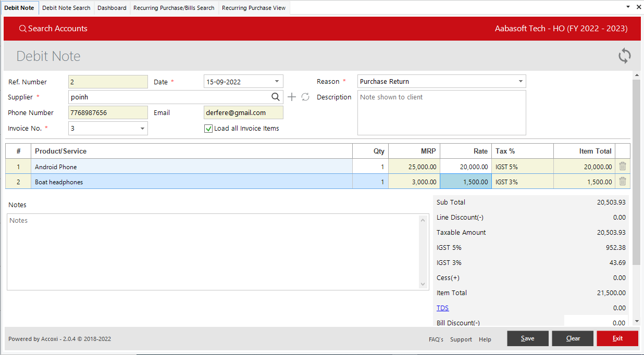Add a new supplier with plus icon
Screen dimensions: 644x355
(292, 97)
